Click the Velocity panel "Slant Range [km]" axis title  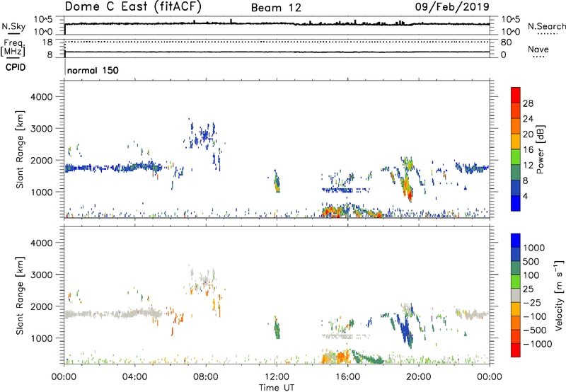pyautogui.click(x=20, y=295)
